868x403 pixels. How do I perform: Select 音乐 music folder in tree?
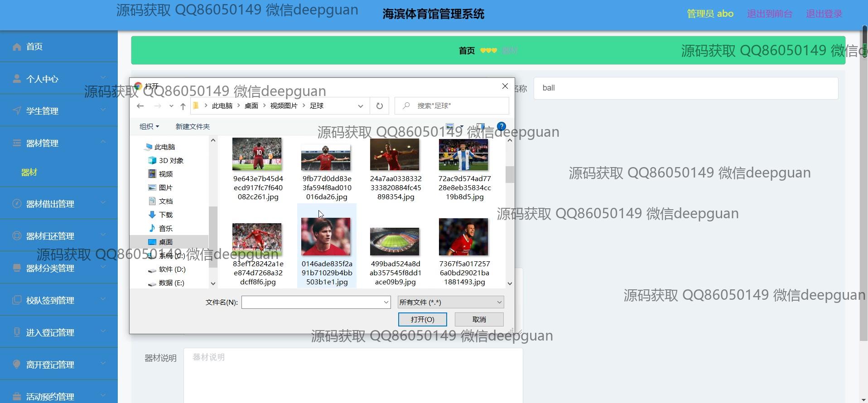[165, 228]
